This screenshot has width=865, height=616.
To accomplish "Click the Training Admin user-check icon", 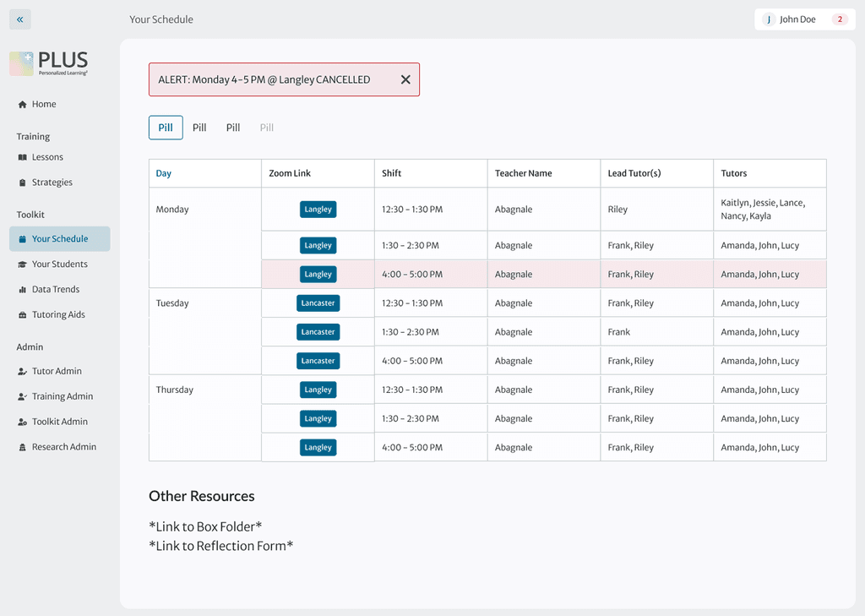I will point(22,397).
